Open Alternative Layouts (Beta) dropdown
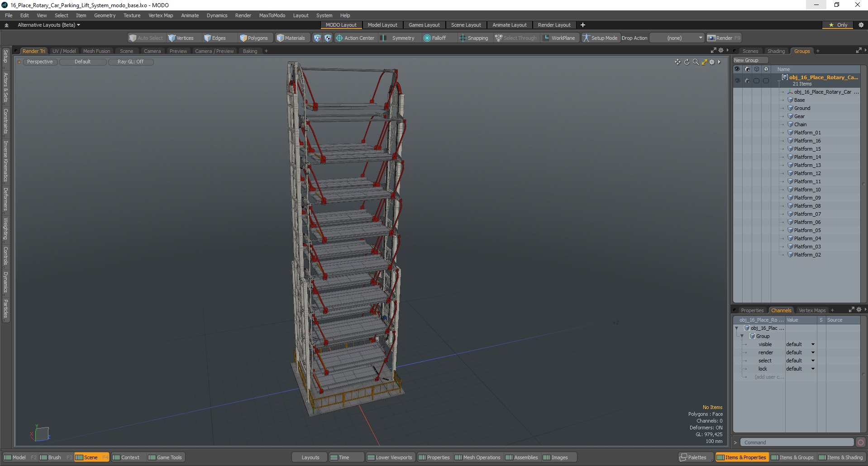This screenshot has width=868, height=466. tap(49, 25)
